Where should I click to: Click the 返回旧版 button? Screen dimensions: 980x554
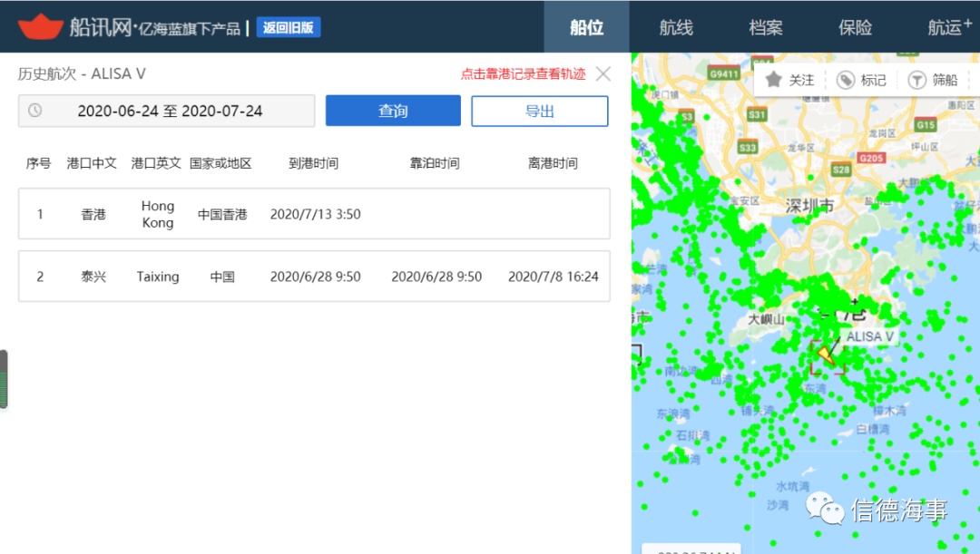[x=289, y=27]
